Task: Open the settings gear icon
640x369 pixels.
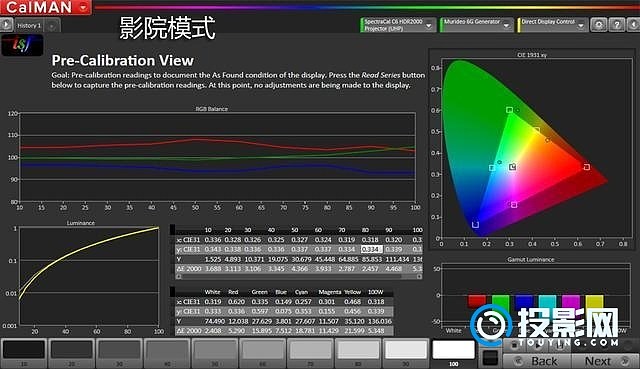Action: pos(599,25)
